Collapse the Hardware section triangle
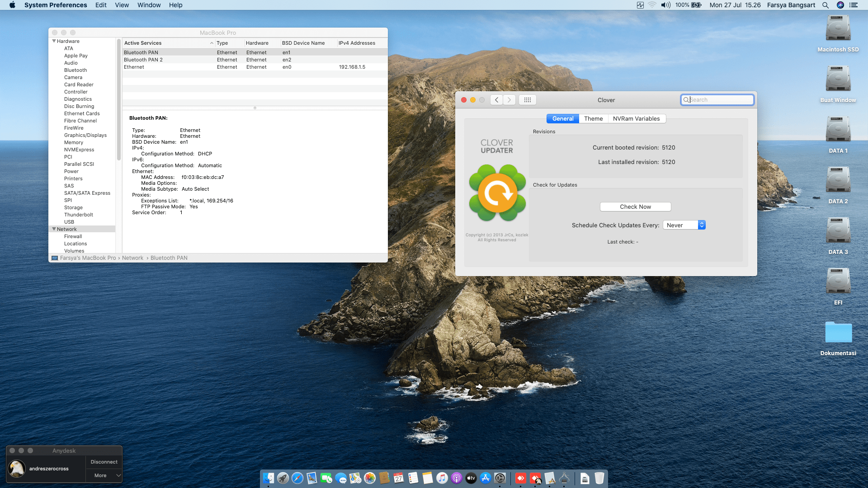 point(54,41)
